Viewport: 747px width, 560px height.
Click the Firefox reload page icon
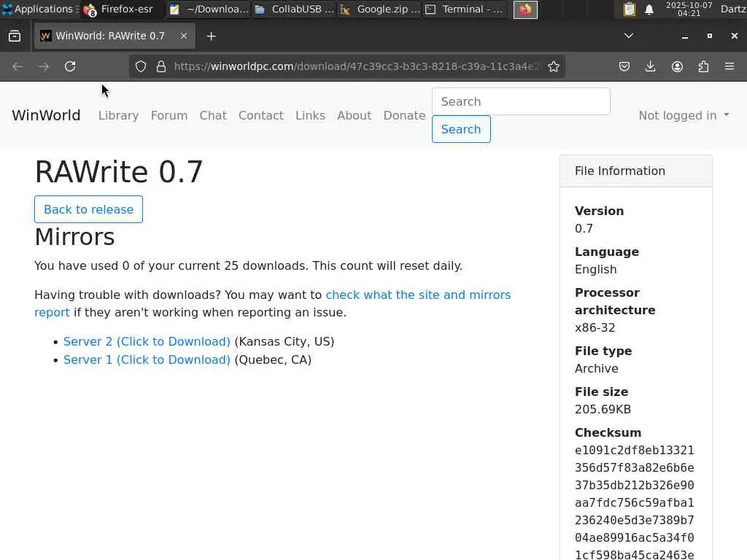click(70, 66)
